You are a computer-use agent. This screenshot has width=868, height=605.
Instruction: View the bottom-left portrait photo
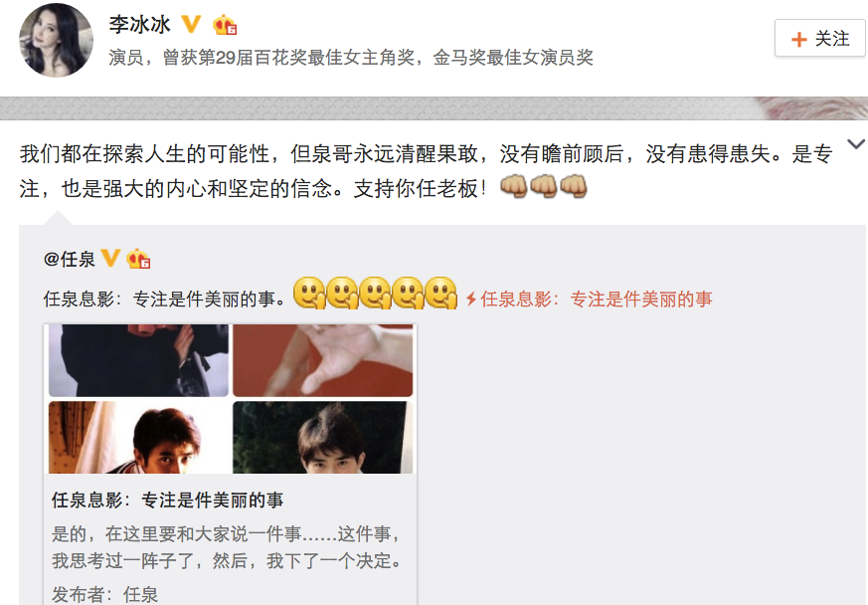[x=138, y=438]
